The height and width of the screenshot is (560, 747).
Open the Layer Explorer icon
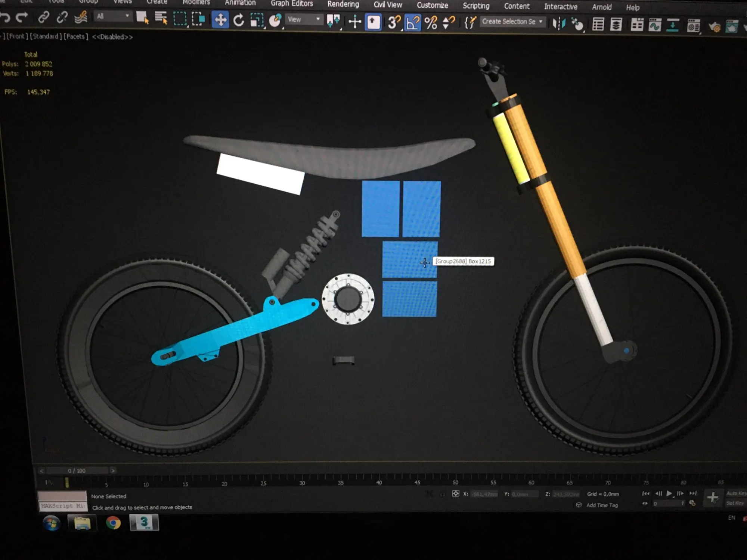[x=616, y=25]
